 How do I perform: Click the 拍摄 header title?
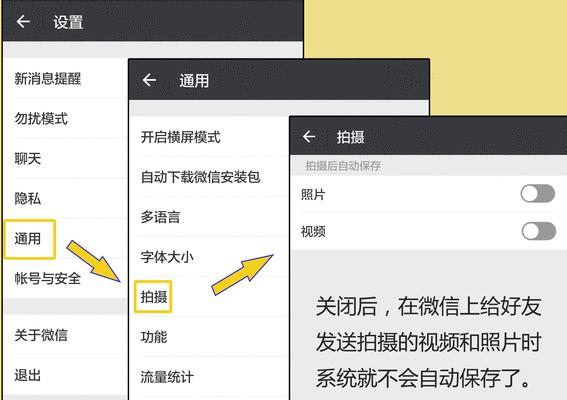(350, 137)
